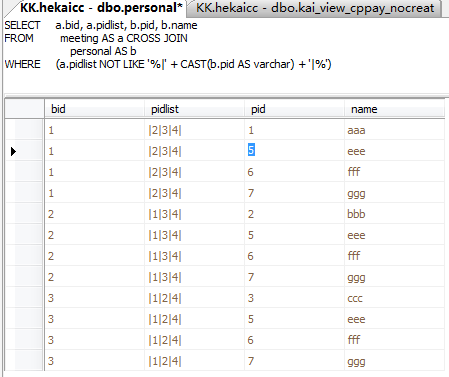Select the row header of the 'aaa' row
449x377 pixels.
(x=24, y=130)
